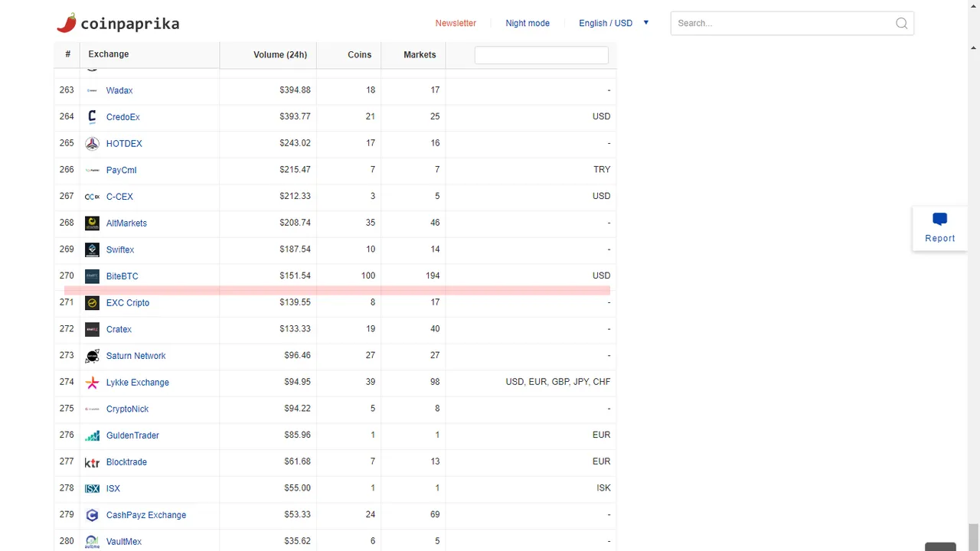Click the PayCml exchange logo icon
This screenshot has height=551, width=980.
pyautogui.click(x=92, y=170)
